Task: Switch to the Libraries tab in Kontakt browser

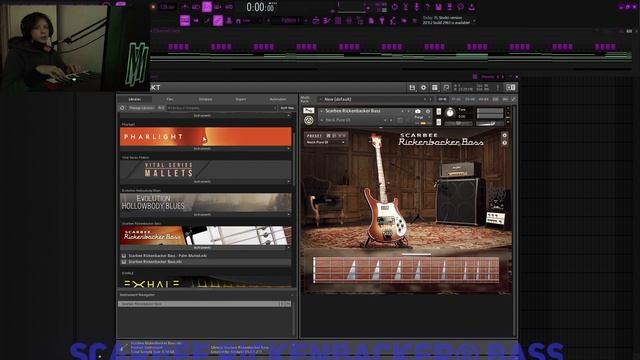Action: [x=135, y=99]
